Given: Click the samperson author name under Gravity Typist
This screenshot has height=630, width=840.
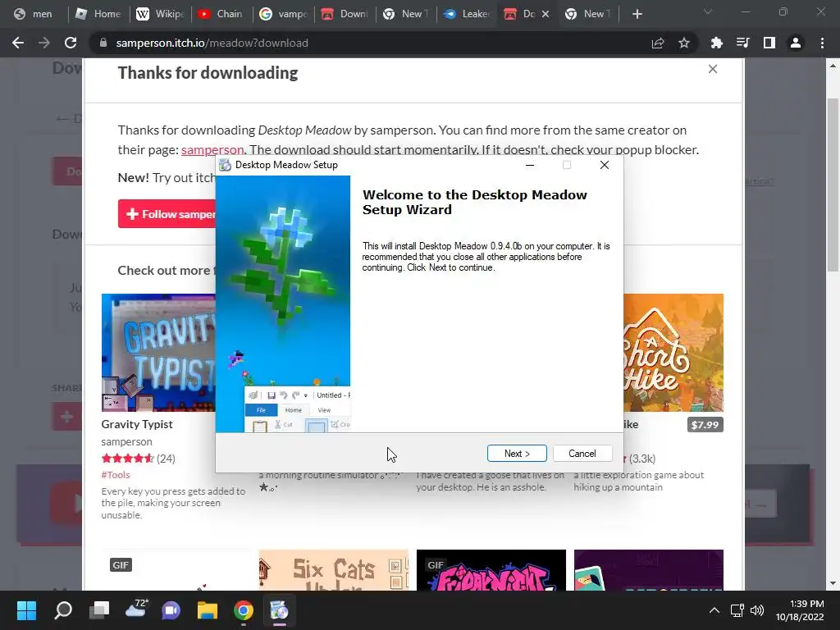Looking at the screenshot, I should 126,442.
